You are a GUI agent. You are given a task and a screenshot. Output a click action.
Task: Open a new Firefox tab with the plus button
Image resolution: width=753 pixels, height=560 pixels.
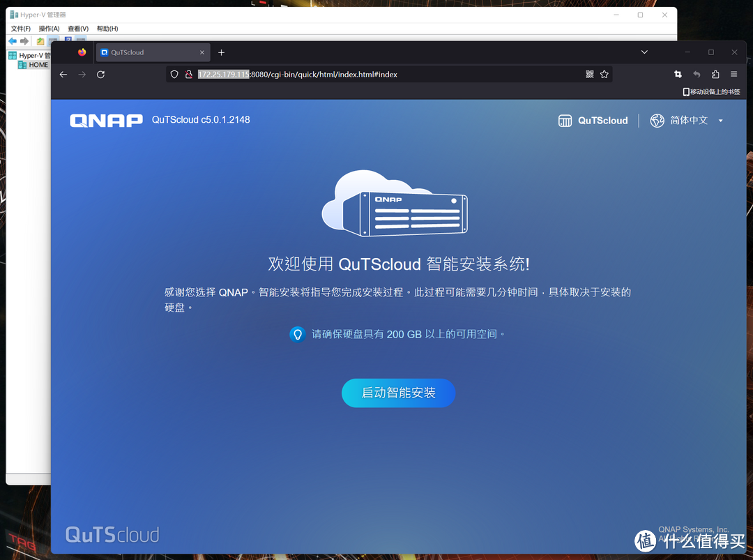(x=222, y=52)
